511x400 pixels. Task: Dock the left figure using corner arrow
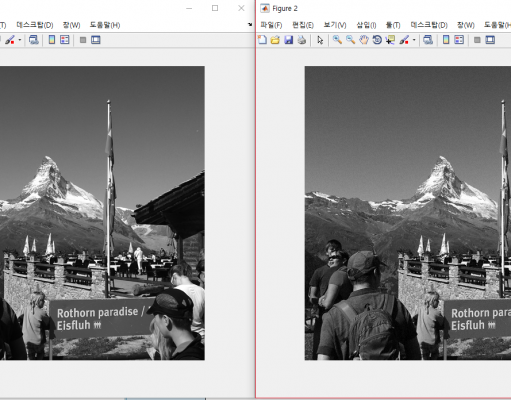tap(250, 24)
